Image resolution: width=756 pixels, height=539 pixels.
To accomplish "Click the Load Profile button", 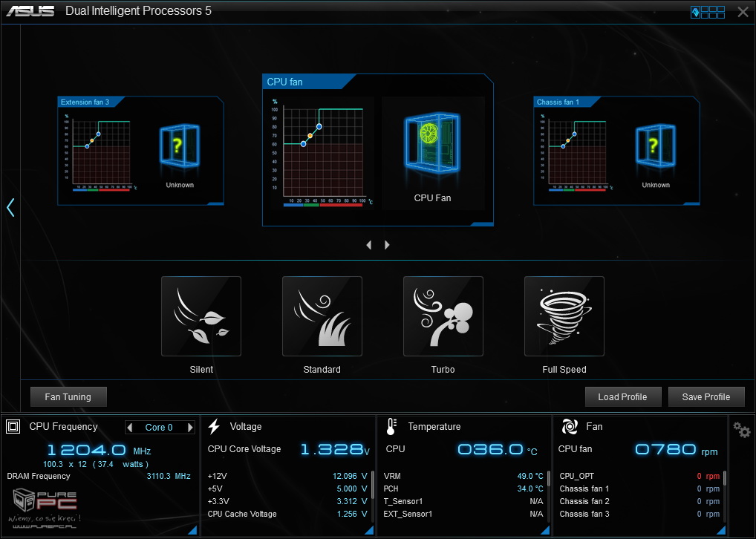I will coord(622,396).
